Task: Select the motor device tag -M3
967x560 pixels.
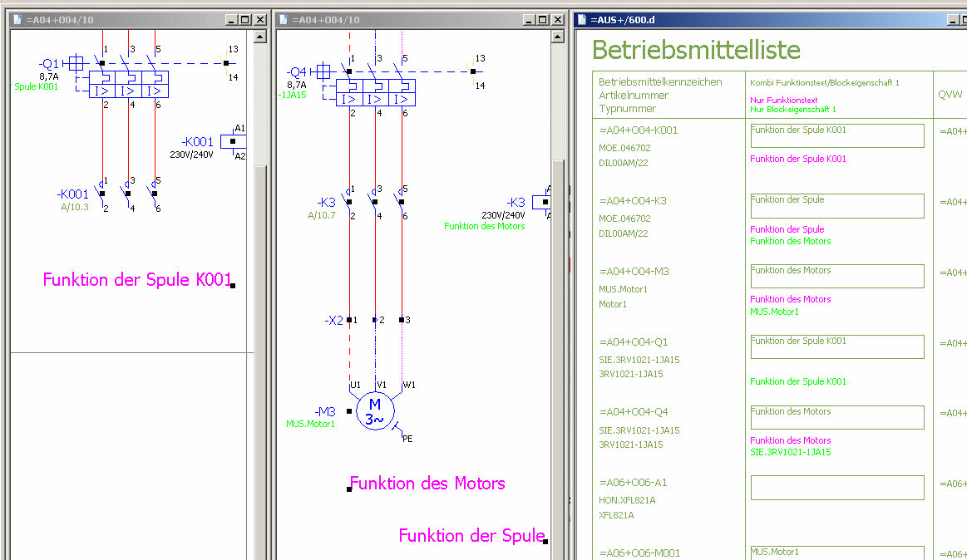Action: (x=325, y=411)
